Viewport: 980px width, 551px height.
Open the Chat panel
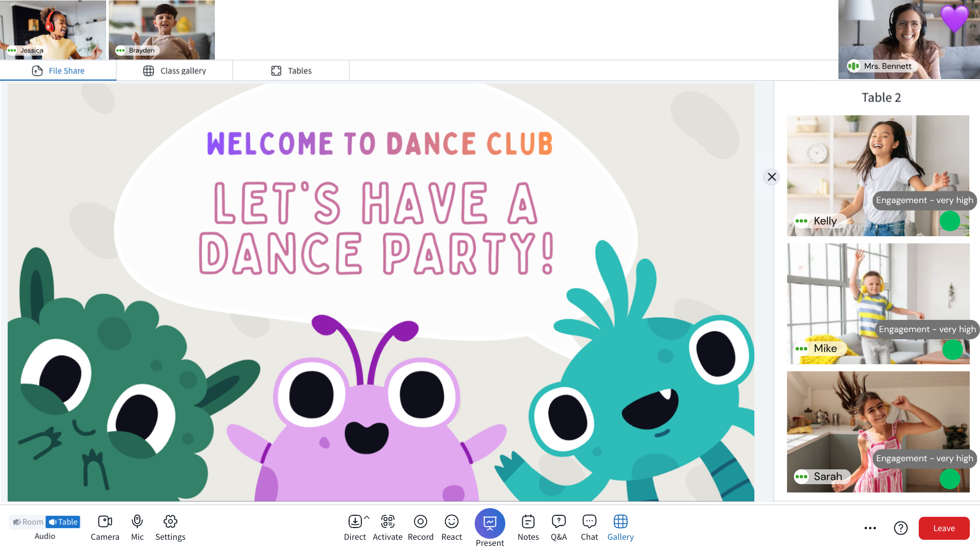590,528
